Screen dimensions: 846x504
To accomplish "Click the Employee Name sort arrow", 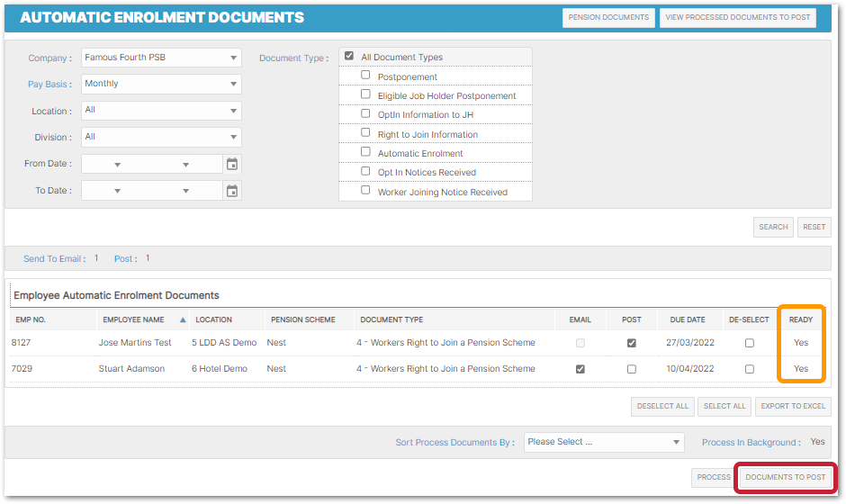I will click(184, 319).
